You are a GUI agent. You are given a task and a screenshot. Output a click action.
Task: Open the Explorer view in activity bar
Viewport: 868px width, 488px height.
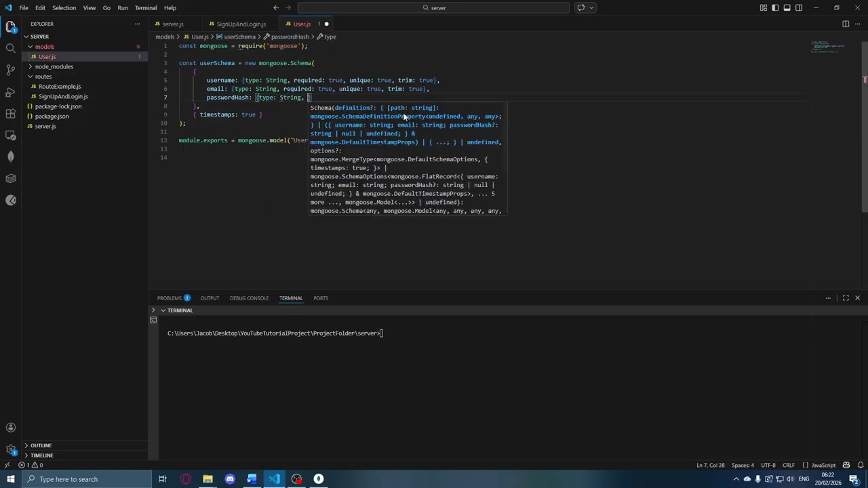click(10, 27)
